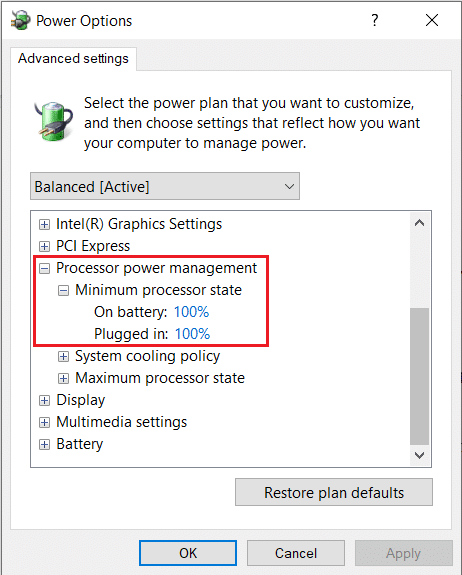Select the Advanced settings tab
The height and width of the screenshot is (575, 462).
pyautogui.click(x=73, y=59)
